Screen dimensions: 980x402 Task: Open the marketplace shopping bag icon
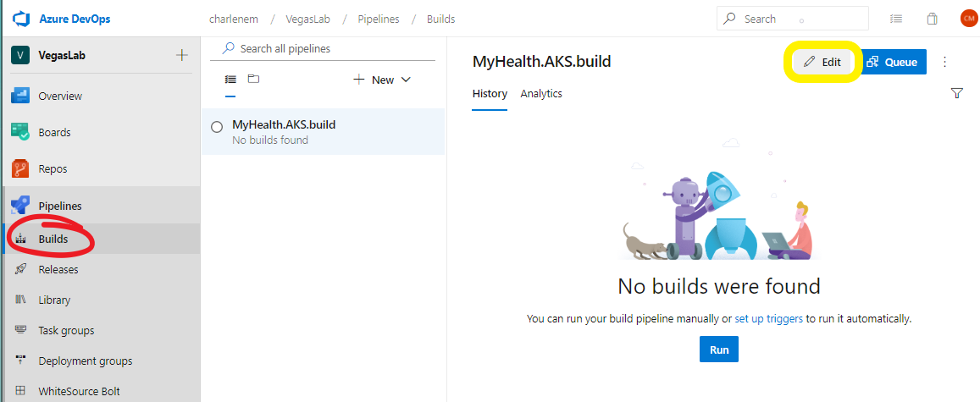click(x=932, y=19)
